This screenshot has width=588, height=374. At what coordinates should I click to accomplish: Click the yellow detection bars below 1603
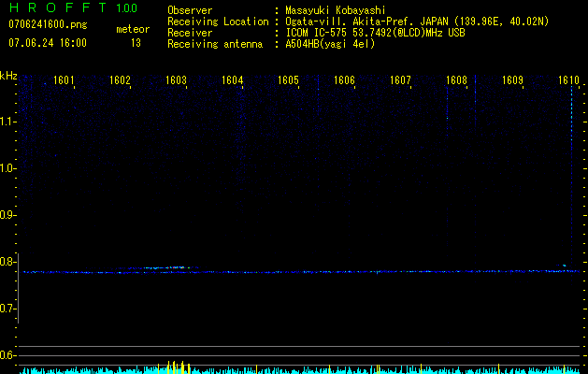click(x=175, y=367)
